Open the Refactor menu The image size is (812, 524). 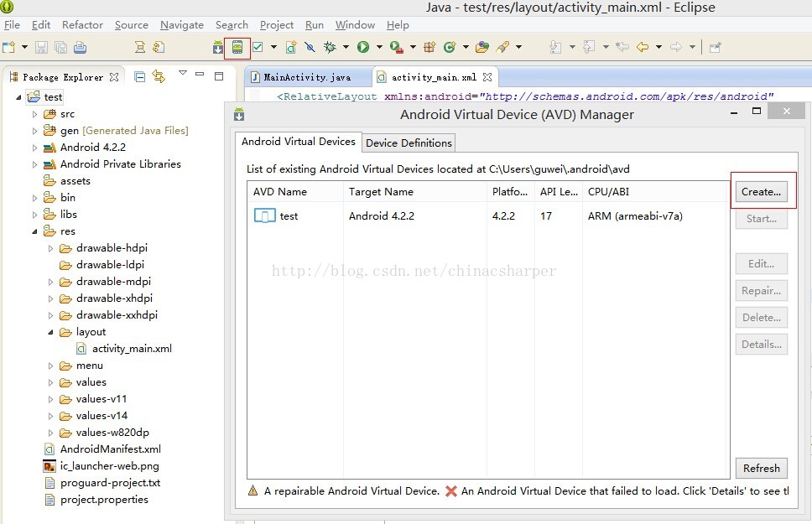[x=82, y=25]
